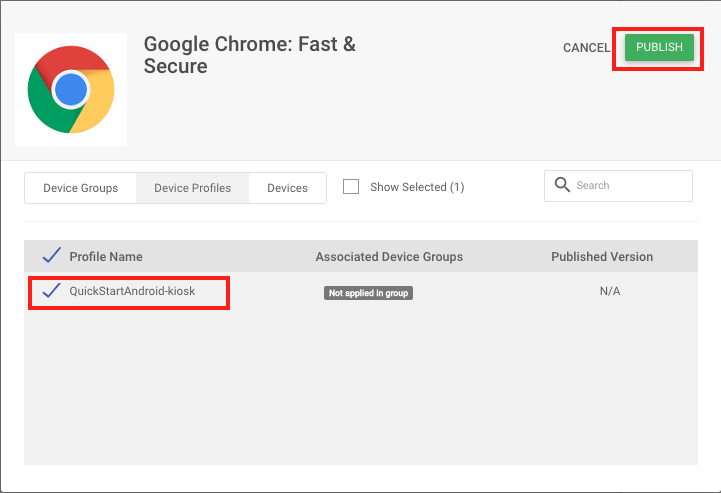This screenshot has width=721, height=493.
Task: Click into the Search field
Action: tap(618, 186)
